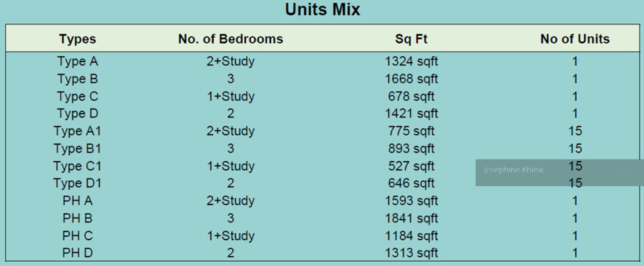Select the Type A row label
Viewport: 644px width, 266px height.
click(77, 61)
